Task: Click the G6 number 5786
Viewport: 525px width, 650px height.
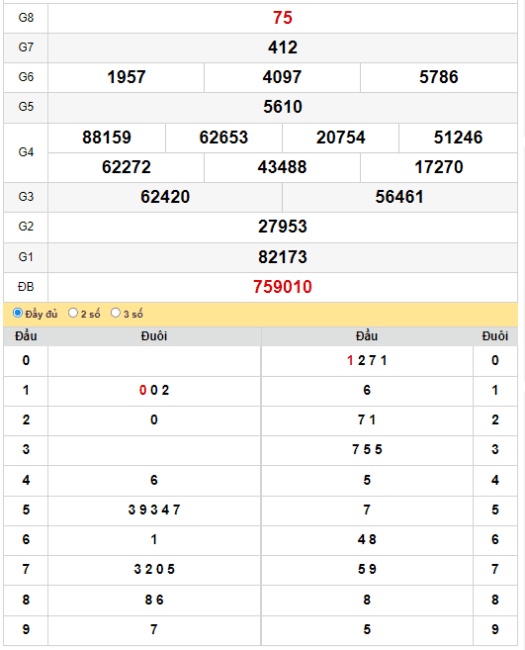Action: click(x=439, y=77)
